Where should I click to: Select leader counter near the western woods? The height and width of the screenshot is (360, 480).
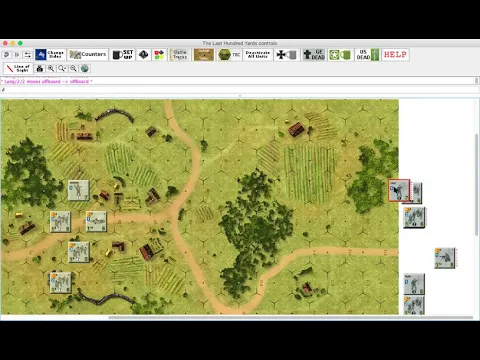79,190
